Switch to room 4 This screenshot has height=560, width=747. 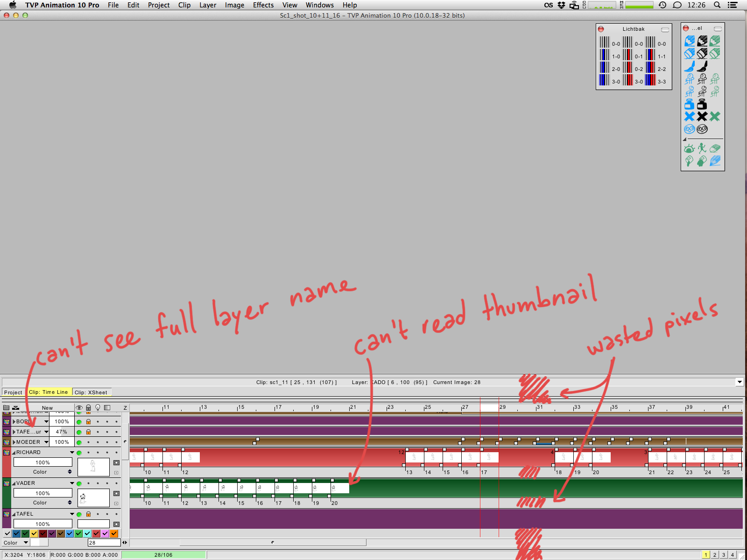pyautogui.click(x=733, y=555)
